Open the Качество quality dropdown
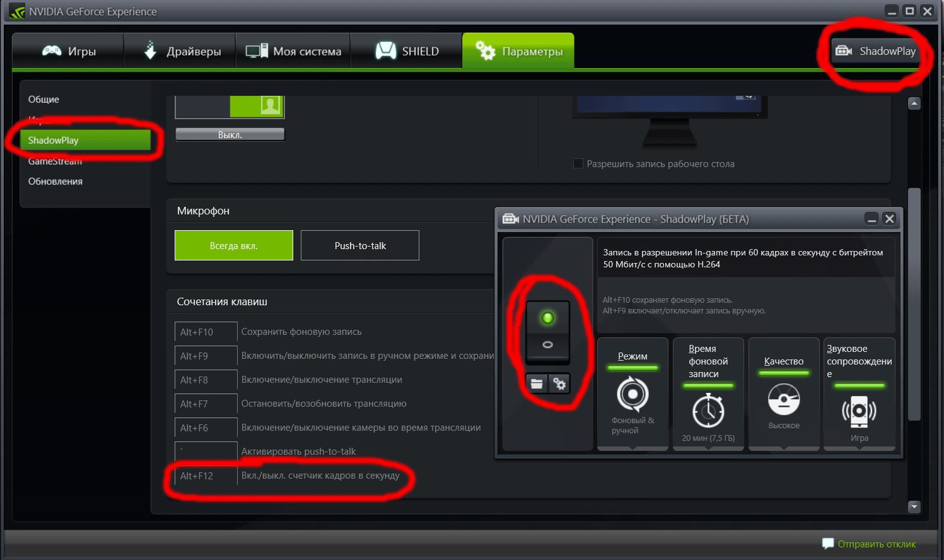The width and height of the screenshot is (944, 560). (x=784, y=394)
